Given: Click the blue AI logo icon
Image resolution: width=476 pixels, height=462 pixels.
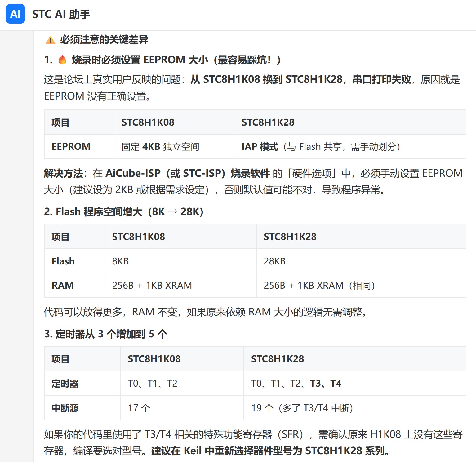Looking at the screenshot, I should (15, 14).
